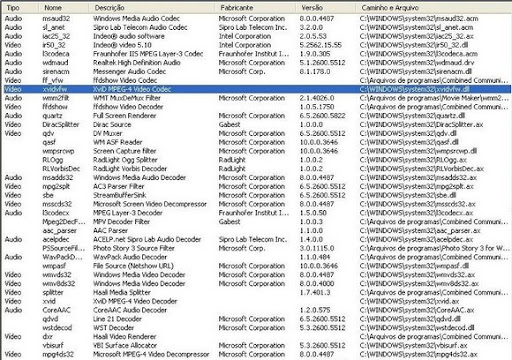Select the qasf WM ASF Reader row
This screenshot has width=512, height=360.
coord(257,142)
